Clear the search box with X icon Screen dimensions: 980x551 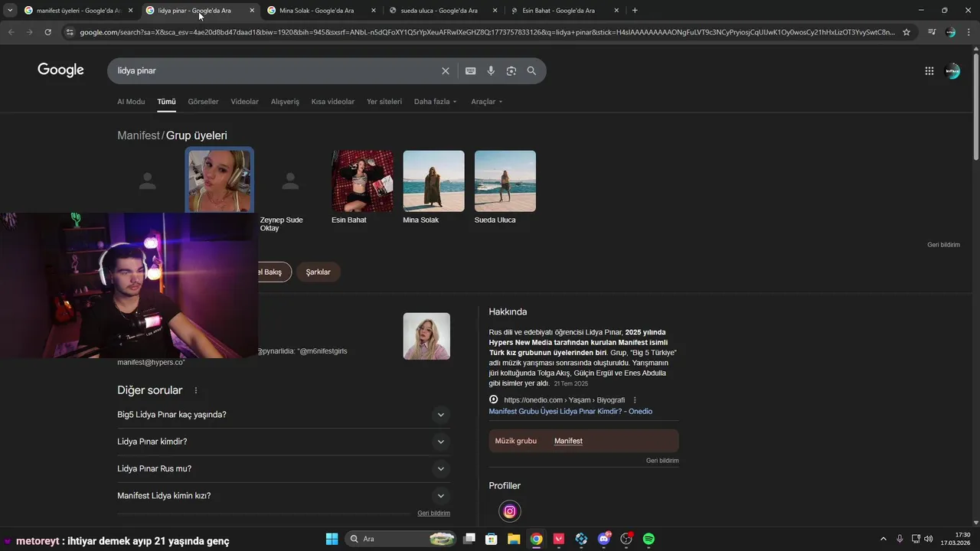pyautogui.click(x=445, y=70)
